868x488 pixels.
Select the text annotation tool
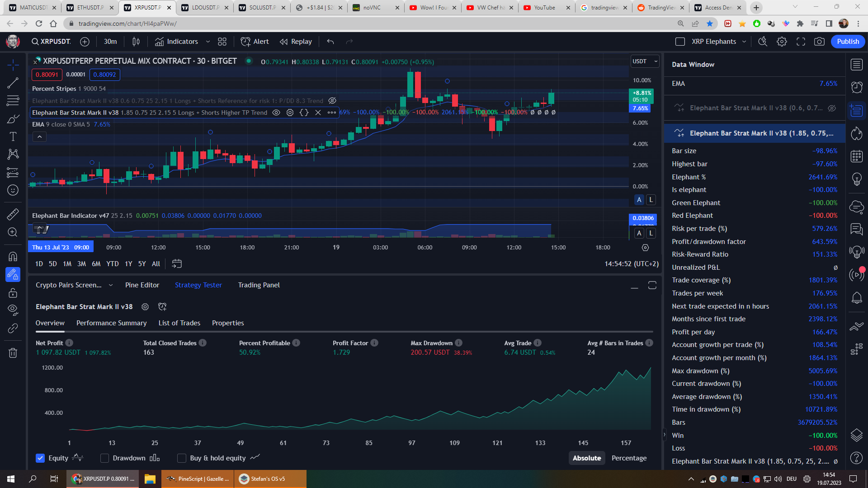point(13,136)
